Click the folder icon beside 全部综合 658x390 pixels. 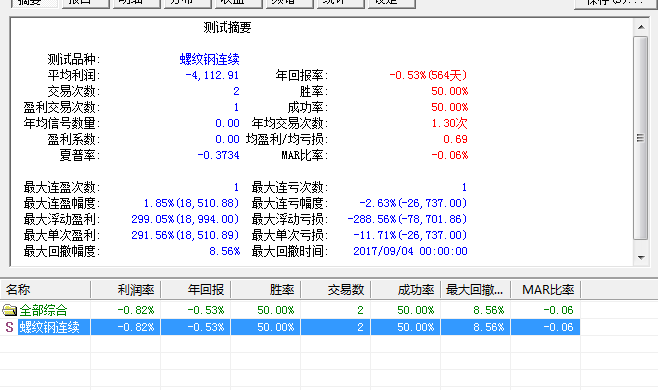[x=9, y=310]
